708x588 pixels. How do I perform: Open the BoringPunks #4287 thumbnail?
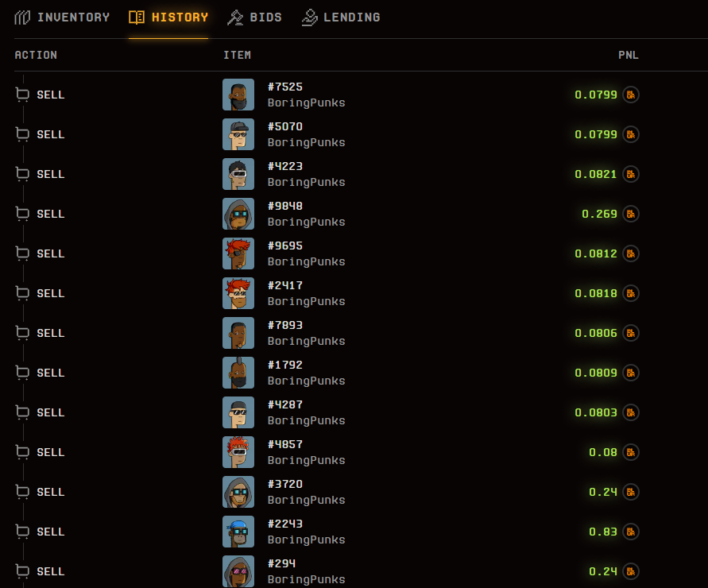pyautogui.click(x=238, y=412)
